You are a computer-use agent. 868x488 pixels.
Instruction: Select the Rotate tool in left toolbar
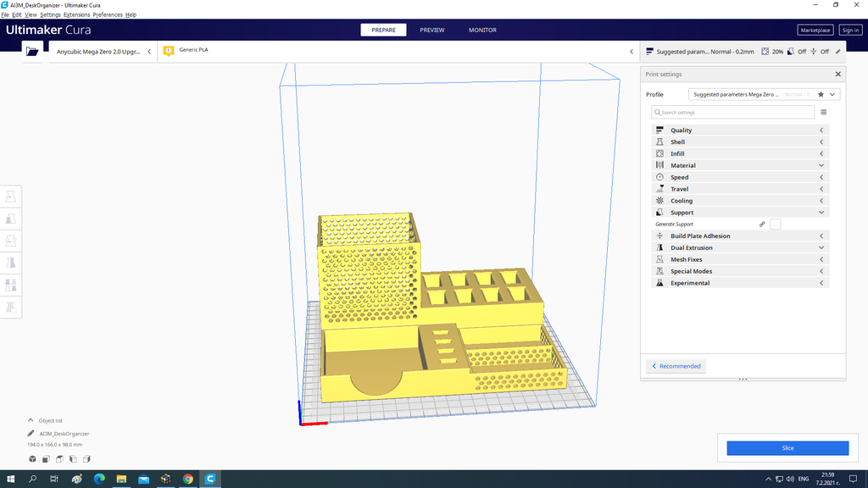(11, 241)
